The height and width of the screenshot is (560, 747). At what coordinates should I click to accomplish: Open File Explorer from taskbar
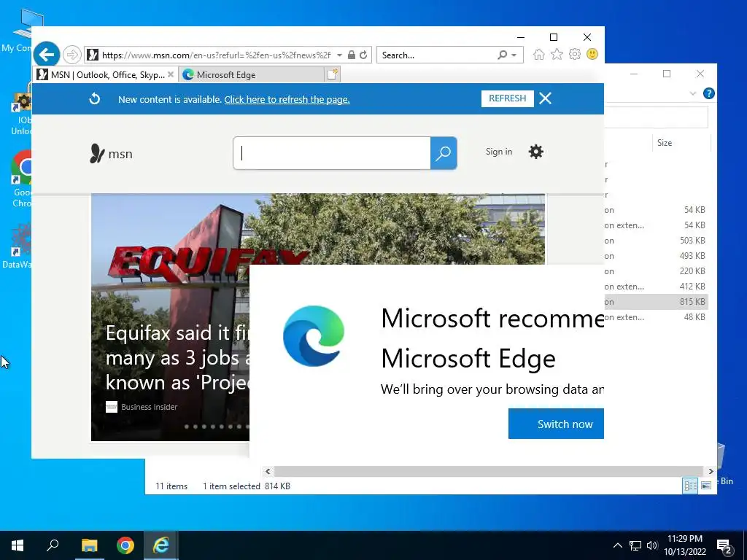point(89,545)
